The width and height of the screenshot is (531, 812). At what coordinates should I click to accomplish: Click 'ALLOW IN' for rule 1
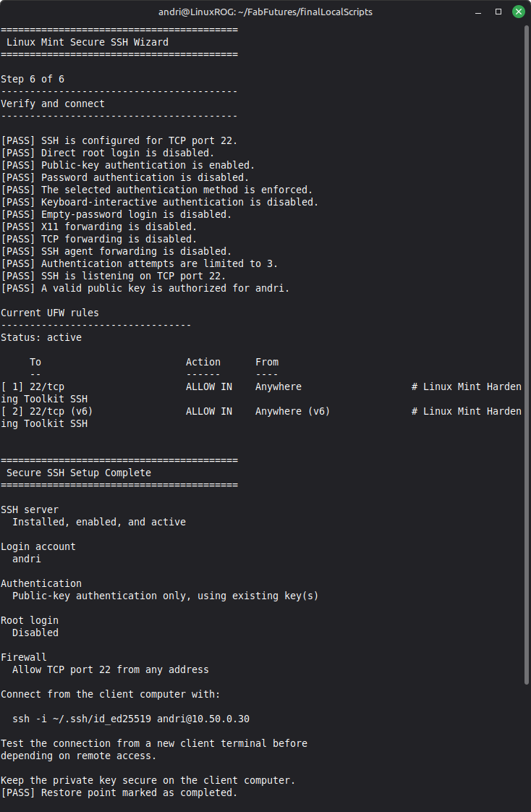[208, 387]
